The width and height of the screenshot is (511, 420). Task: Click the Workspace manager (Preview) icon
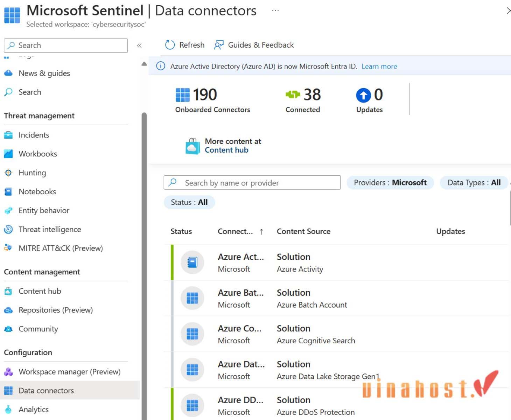coord(8,372)
